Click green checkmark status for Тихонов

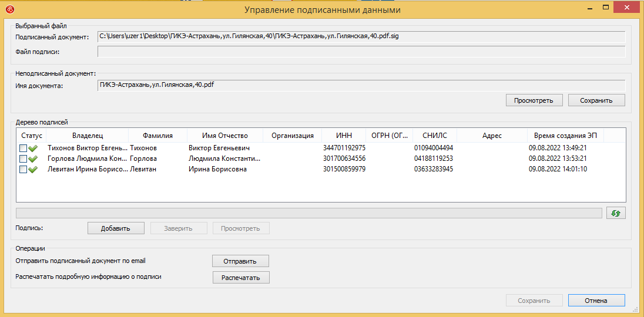pos(33,149)
